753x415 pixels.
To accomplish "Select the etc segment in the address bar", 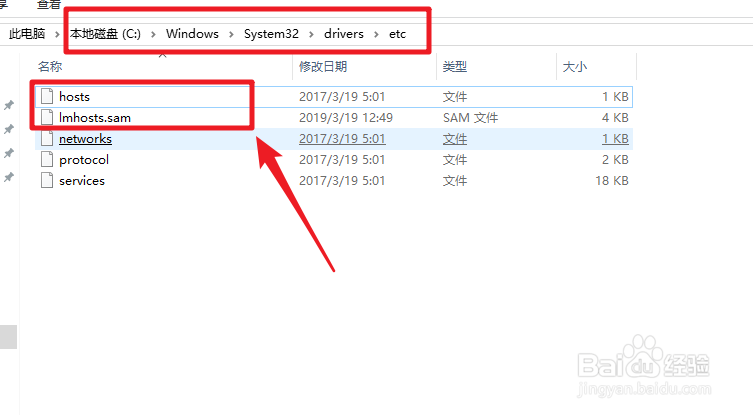I will coord(398,34).
